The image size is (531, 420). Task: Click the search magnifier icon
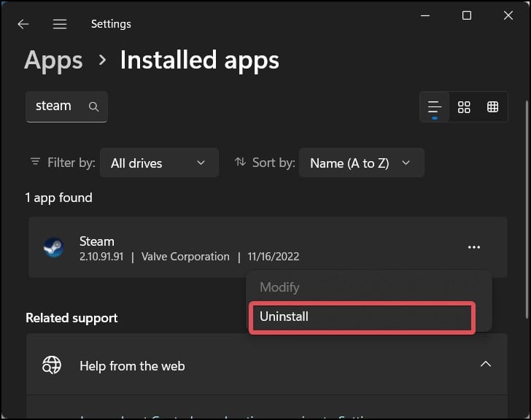tap(93, 107)
